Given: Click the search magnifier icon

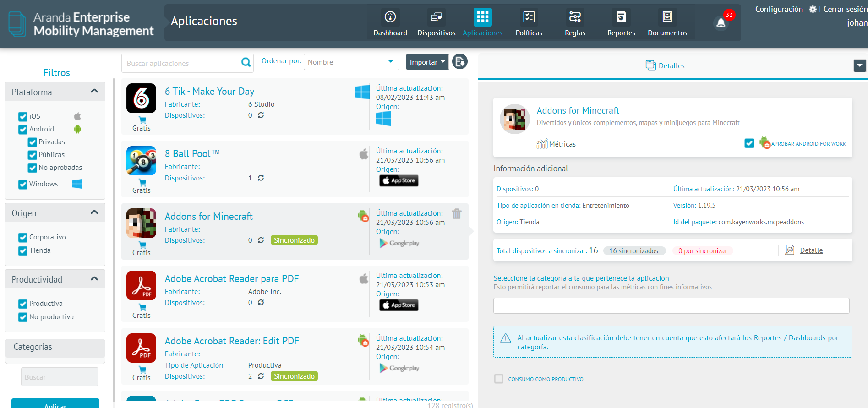Looking at the screenshot, I should [x=246, y=62].
